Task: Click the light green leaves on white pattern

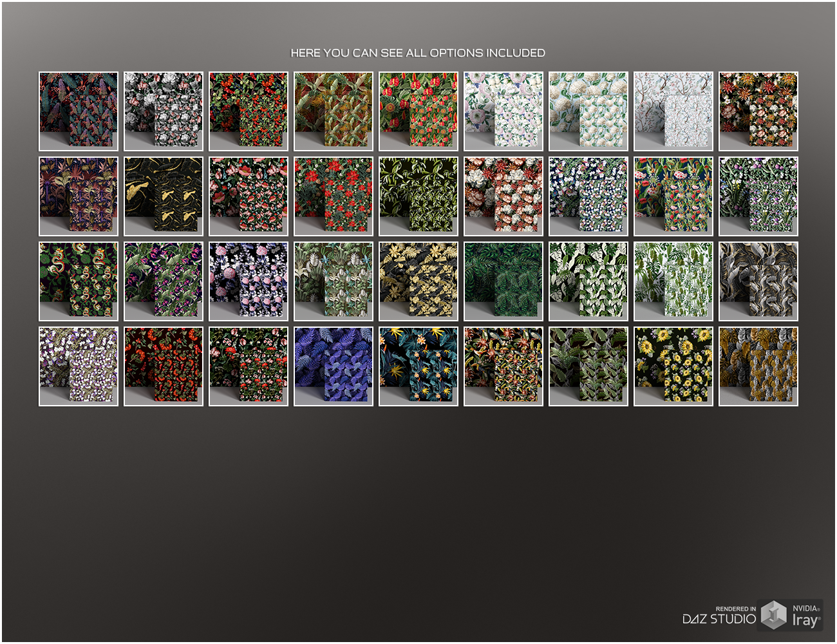Action: coord(673,281)
